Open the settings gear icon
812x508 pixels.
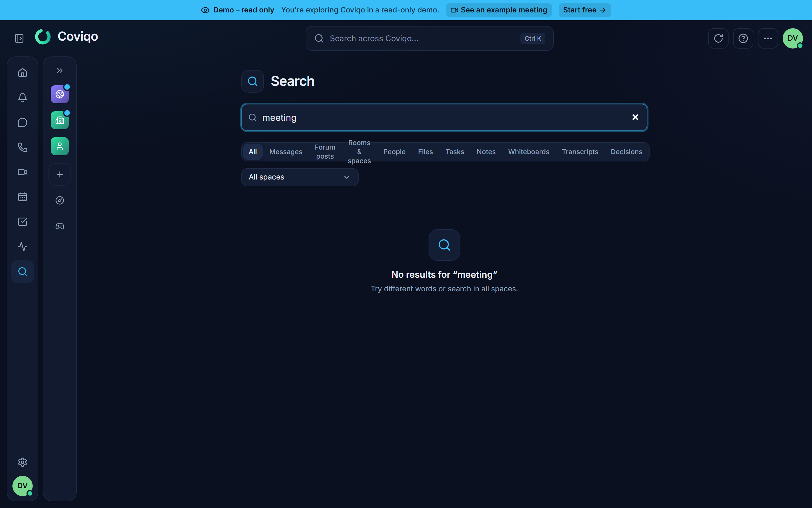pyautogui.click(x=23, y=462)
